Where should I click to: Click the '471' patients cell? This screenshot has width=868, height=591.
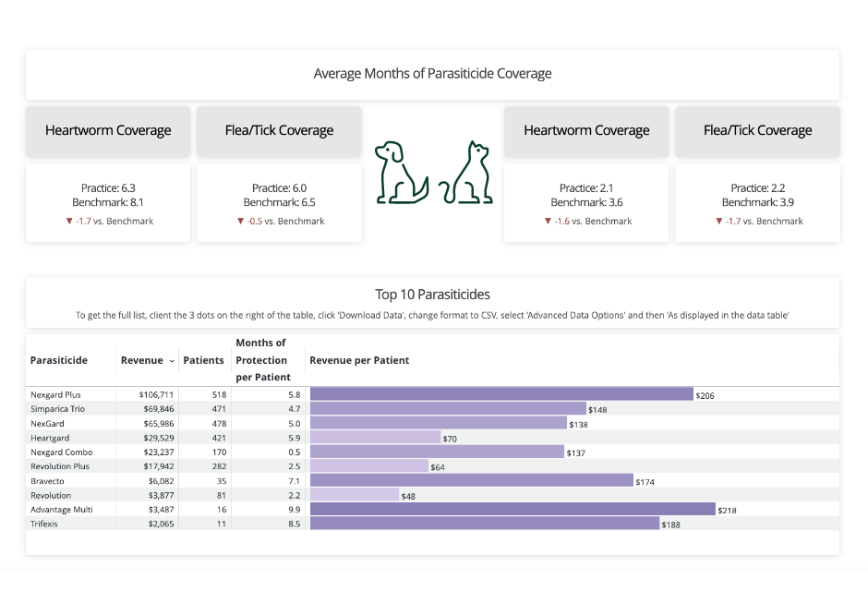pos(219,409)
